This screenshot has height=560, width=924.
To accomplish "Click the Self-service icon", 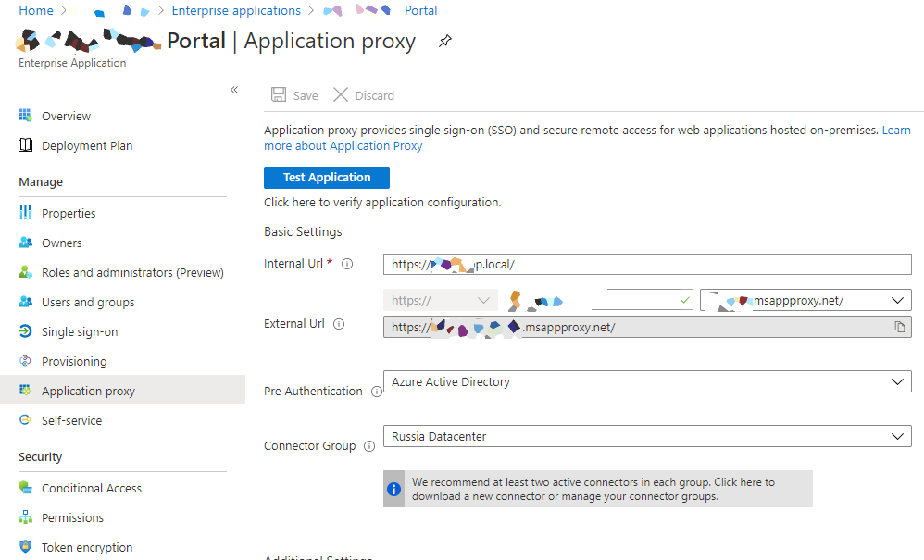I will click(x=25, y=420).
